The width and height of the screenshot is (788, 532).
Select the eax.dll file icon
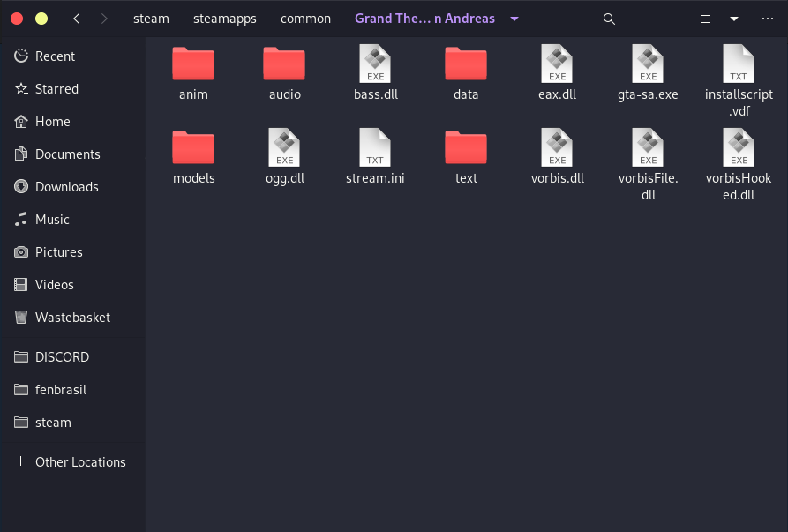[557, 64]
